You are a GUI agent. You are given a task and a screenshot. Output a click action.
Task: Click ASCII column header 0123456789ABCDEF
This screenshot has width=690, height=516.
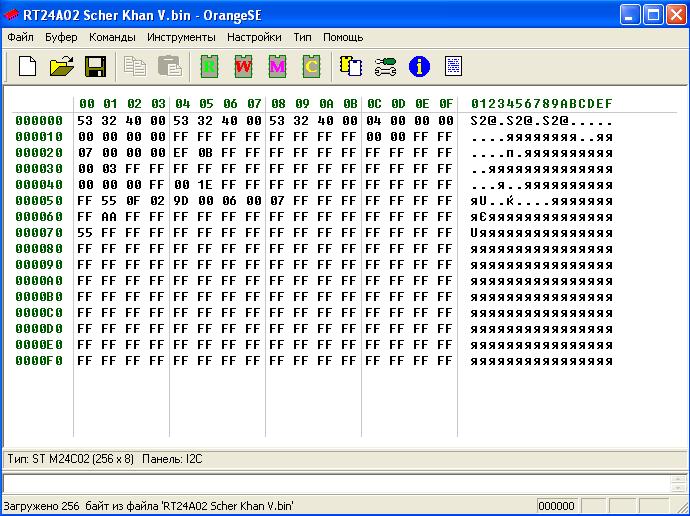coord(542,104)
